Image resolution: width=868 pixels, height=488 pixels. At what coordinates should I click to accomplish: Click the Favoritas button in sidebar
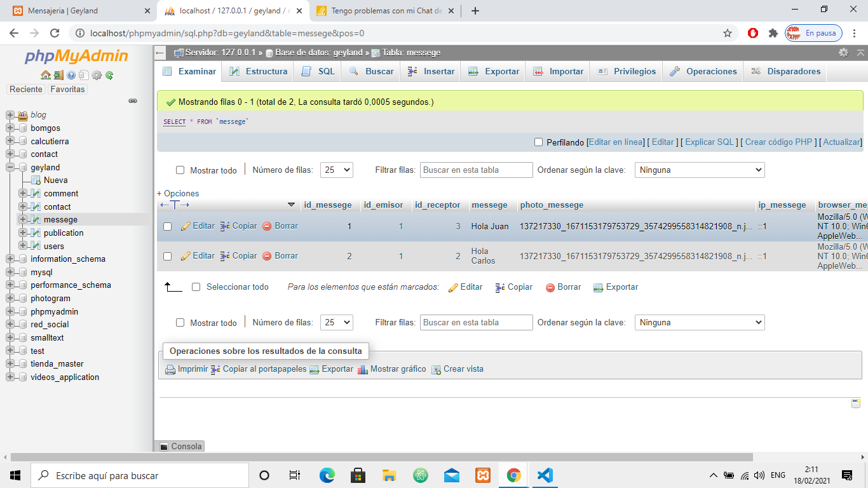(67, 90)
